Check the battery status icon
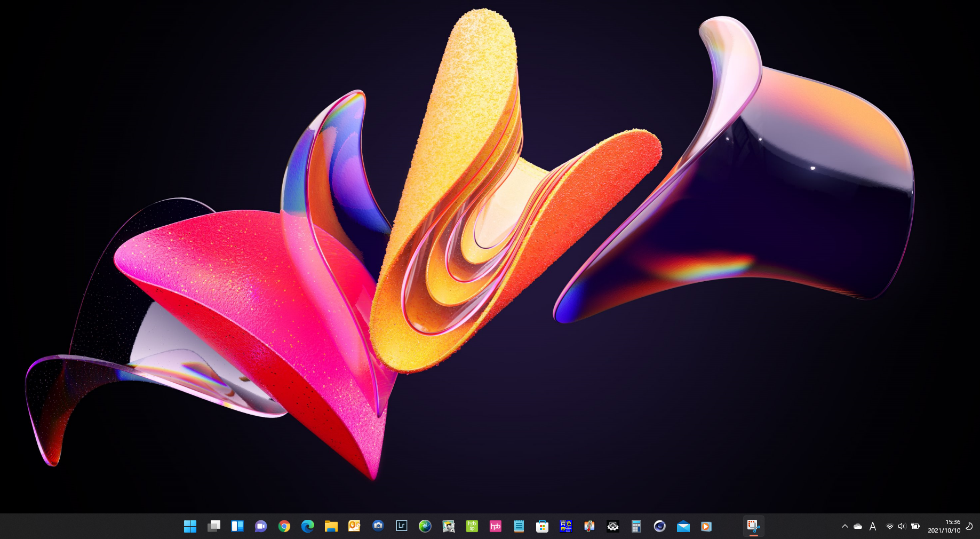The height and width of the screenshot is (539, 980). click(x=915, y=526)
